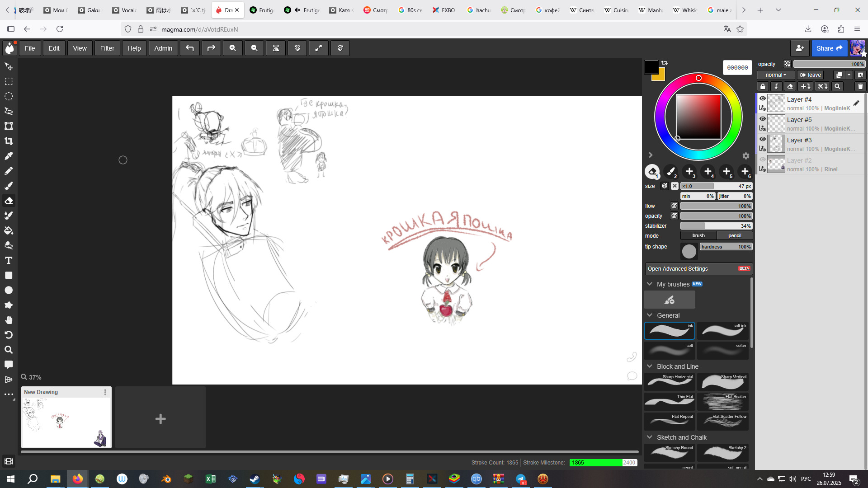Collapse the General brushes section
Image resolution: width=868 pixels, height=488 pixels.
[650, 315]
